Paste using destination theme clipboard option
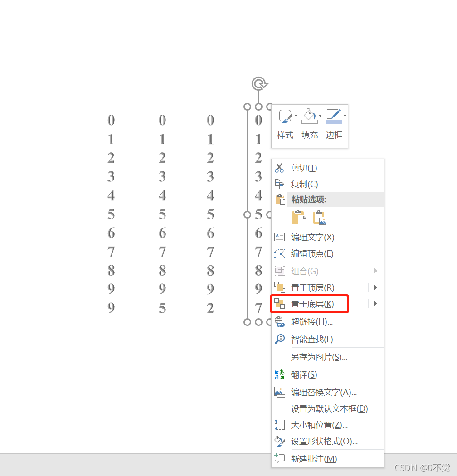This screenshot has width=457, height=476. pos(299,217)
